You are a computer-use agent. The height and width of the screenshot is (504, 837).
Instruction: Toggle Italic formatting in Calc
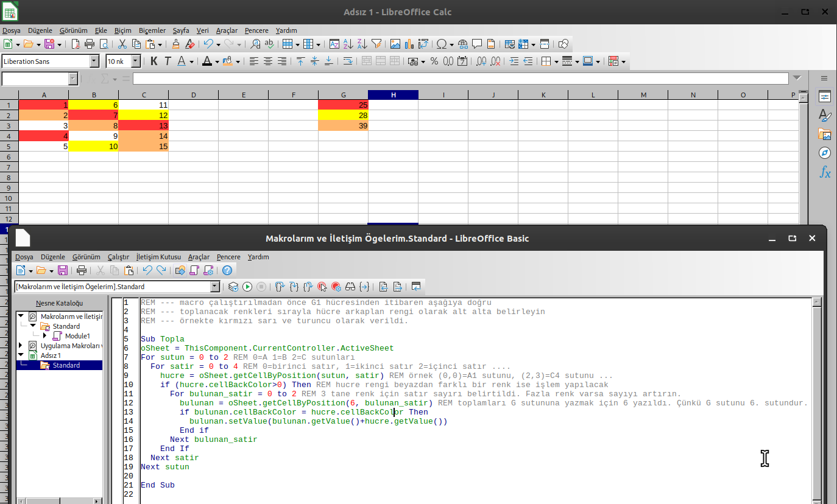click(x=168, y=61)
